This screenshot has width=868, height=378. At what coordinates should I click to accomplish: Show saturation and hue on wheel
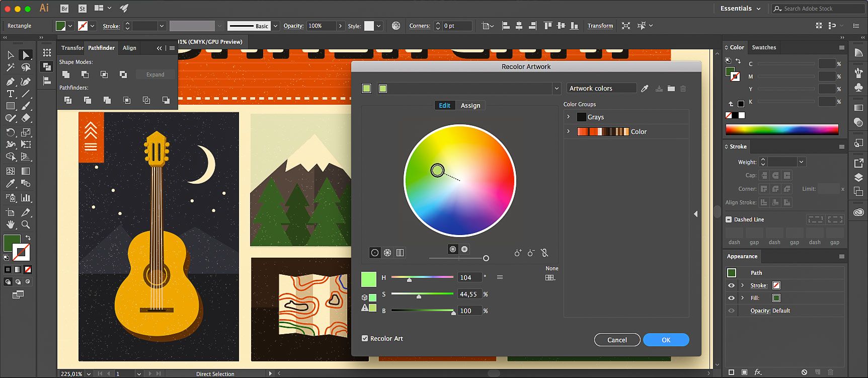[x=453, y=249]
